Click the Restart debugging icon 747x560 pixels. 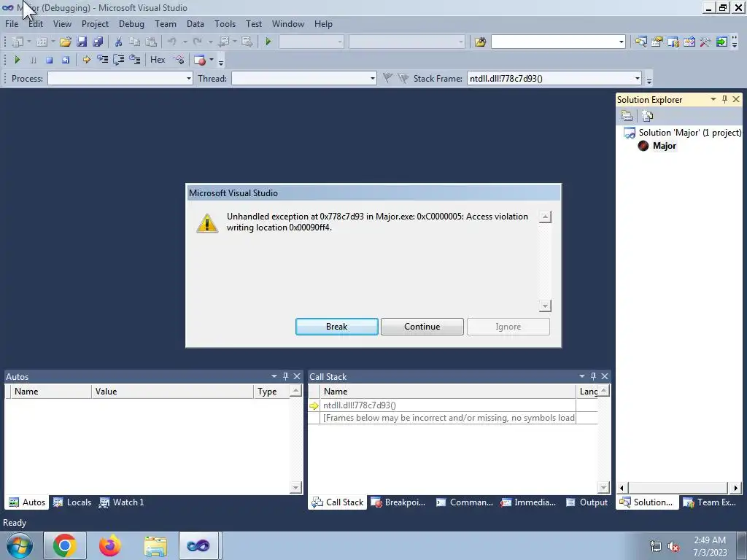pos(65,60)
